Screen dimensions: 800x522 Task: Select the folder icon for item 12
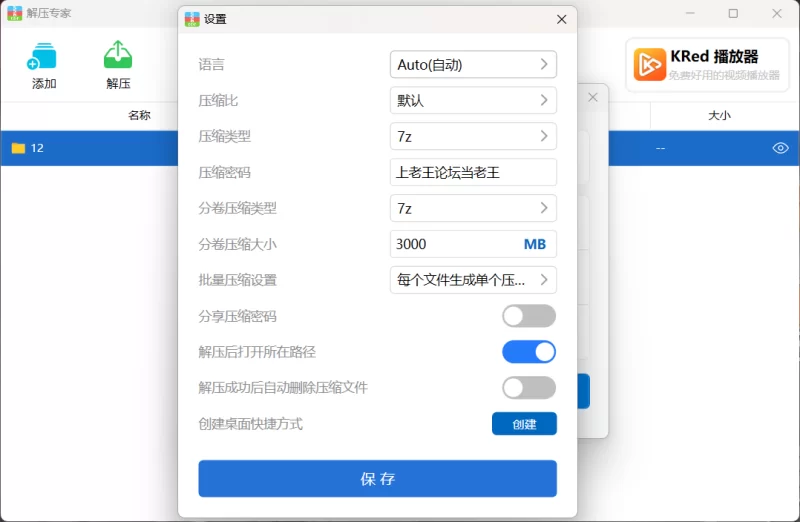click(x=18, y=148)
